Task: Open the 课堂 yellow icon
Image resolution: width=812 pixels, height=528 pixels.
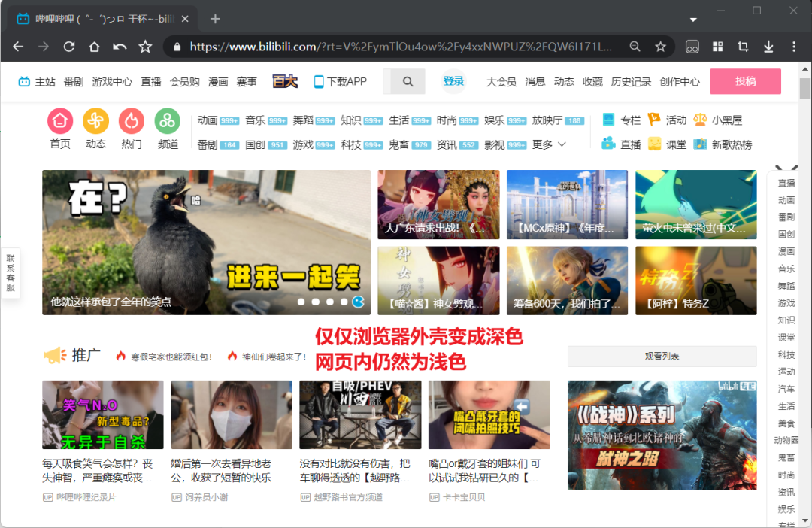Action: tap(655, 144)
